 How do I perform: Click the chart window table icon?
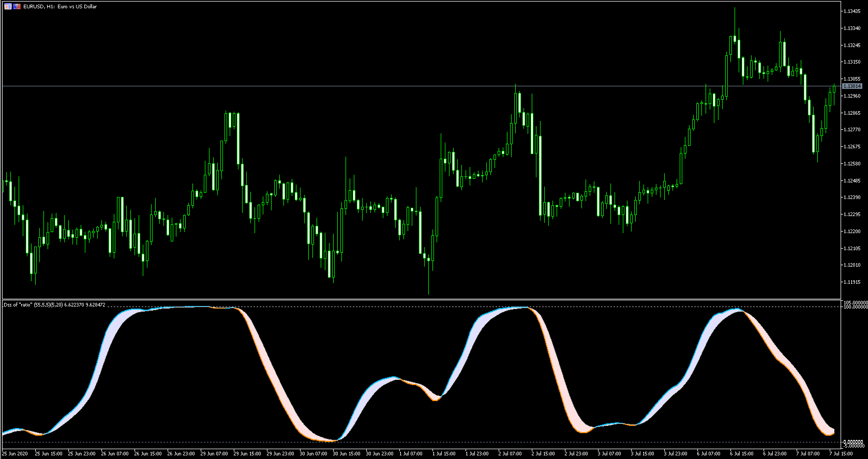tap(8, 7)
